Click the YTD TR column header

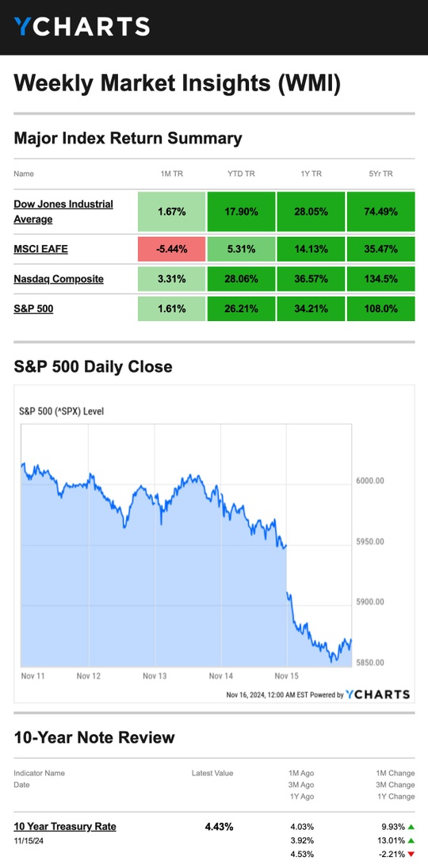point(242,174)
